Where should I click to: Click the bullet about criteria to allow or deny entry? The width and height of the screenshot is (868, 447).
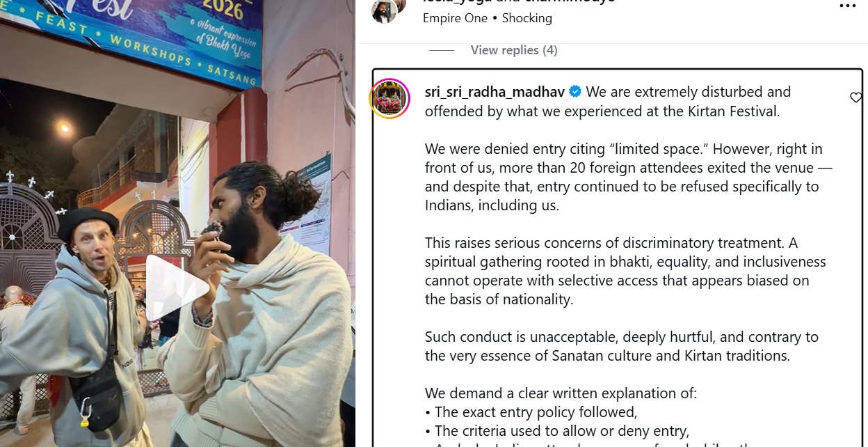tap(557, 430)
